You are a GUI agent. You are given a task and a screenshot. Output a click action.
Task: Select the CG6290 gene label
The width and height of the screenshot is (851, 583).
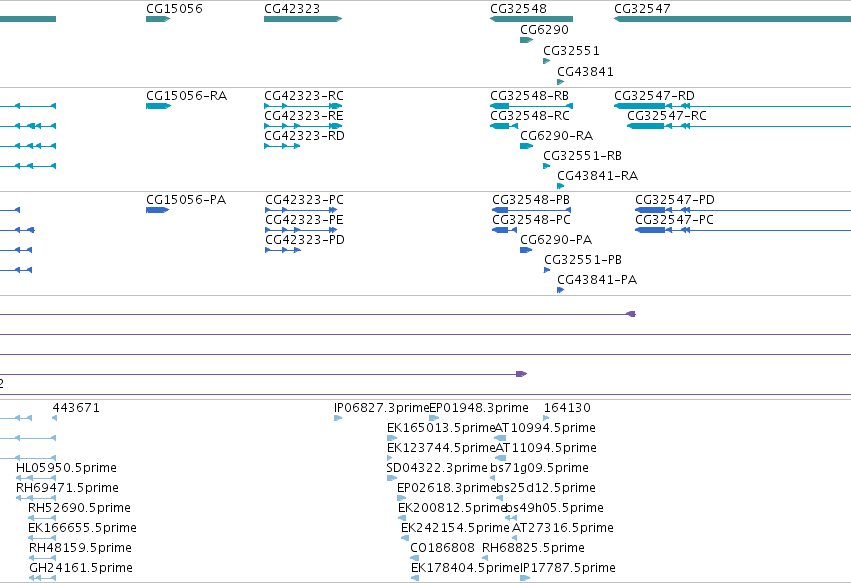[x=544, y=30]
